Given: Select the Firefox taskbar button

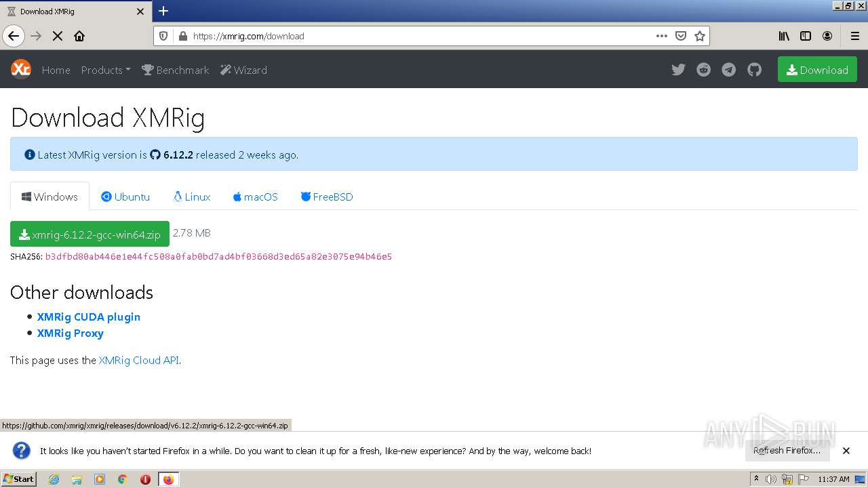Looking at the screenshot, I should (x=168, y=479).
